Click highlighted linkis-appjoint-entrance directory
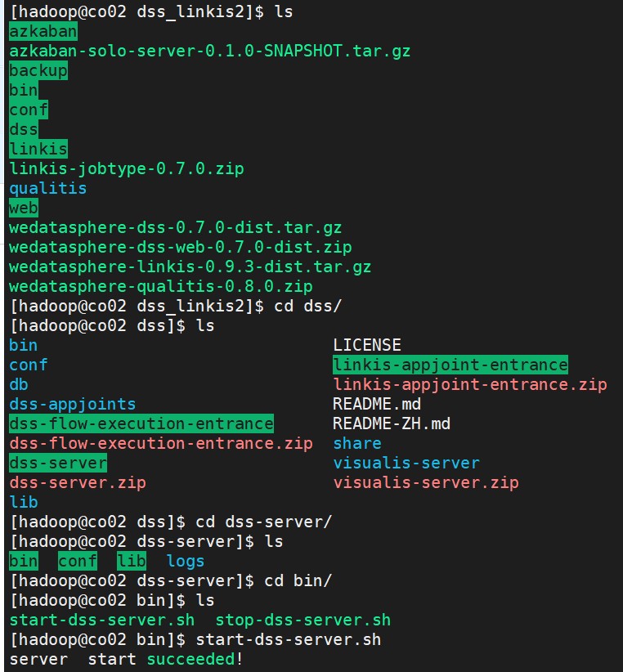Screen dimensions: 623x672 pyautogui.click(x=450, y=365)
